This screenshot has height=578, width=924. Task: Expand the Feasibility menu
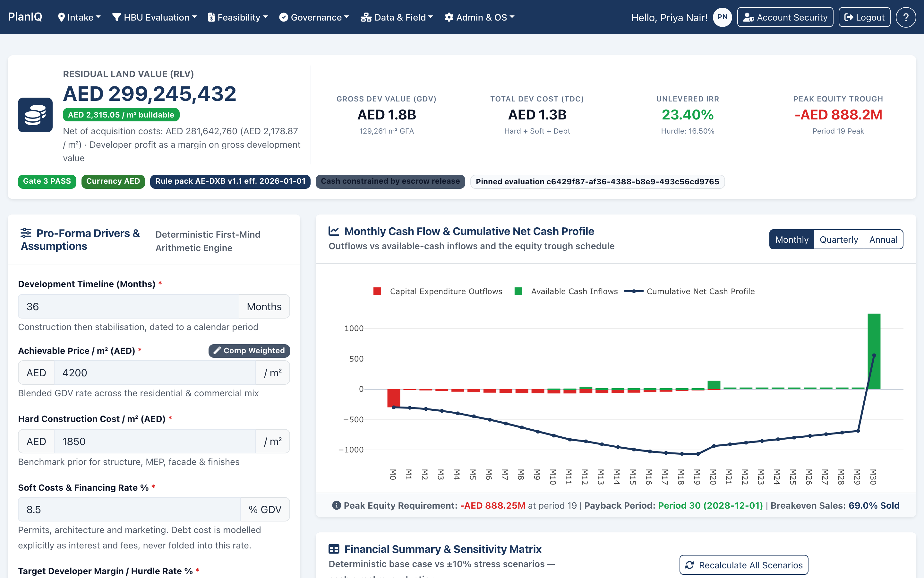[237, 17]
